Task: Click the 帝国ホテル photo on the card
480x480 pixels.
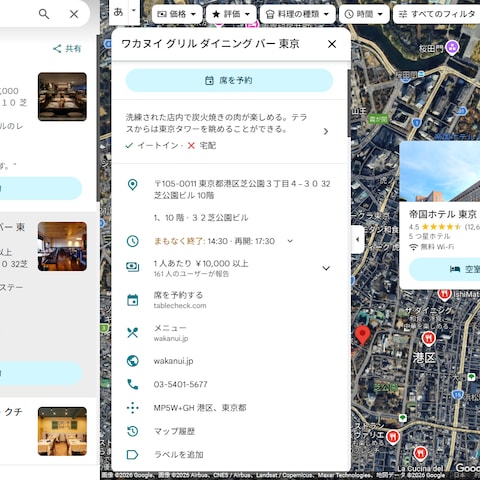Action: click(x=440, y=171)
